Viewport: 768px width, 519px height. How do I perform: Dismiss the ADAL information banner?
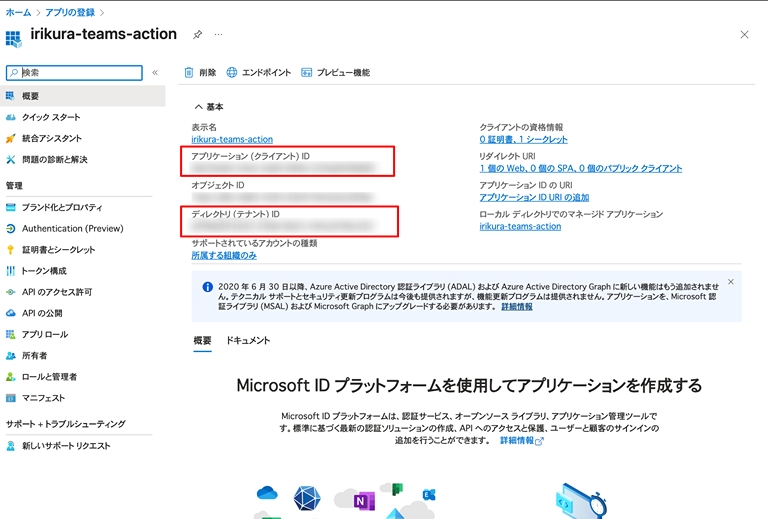tap(731, 282)
